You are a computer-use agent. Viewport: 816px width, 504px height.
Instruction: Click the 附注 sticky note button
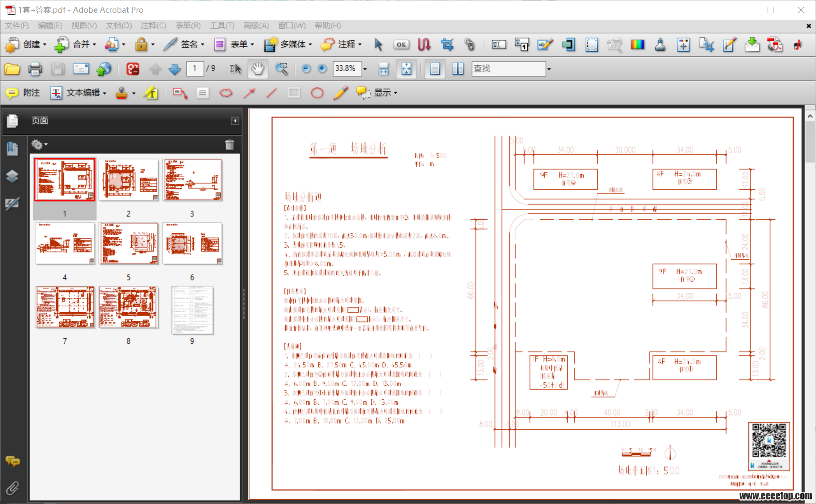coord(23,93)
